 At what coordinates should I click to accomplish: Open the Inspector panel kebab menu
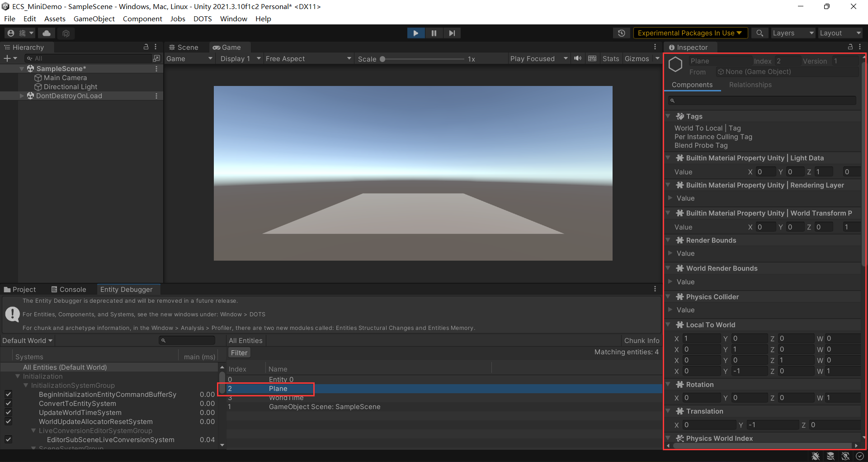860,47
